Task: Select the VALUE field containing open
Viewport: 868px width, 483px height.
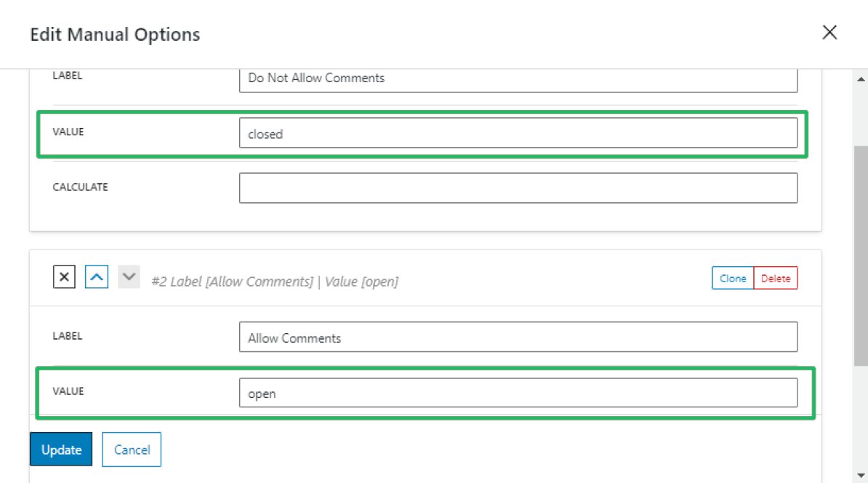Action: (x=518, y=393)
